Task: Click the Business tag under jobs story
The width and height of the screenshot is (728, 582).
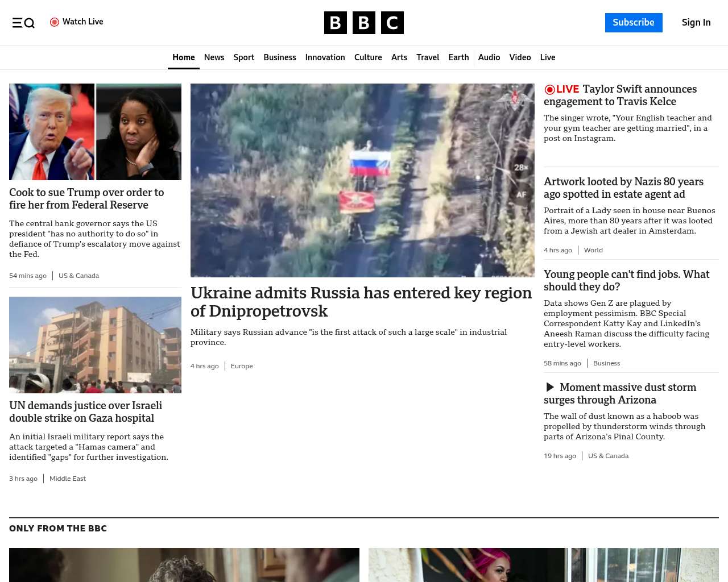Action: [606, 363]
